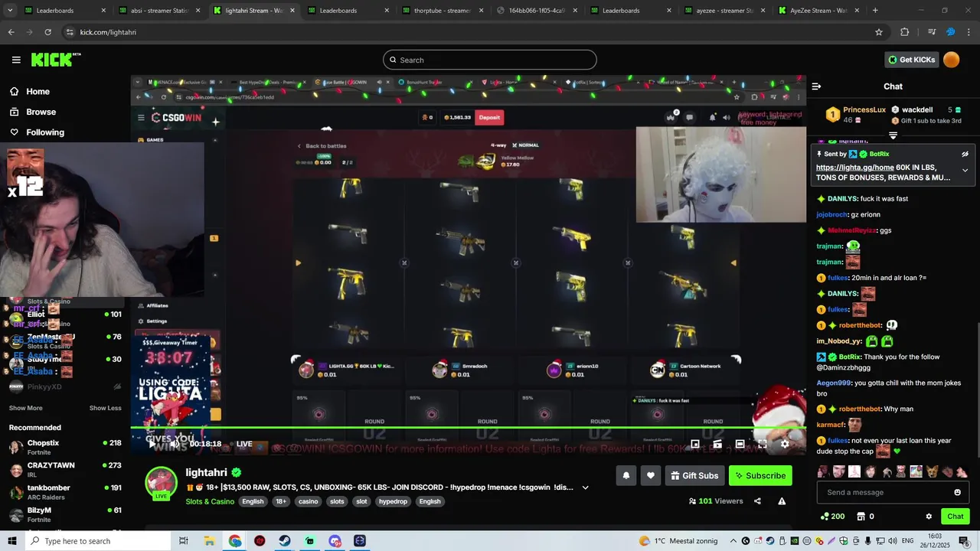Open the Slots & Casino category link
Image resolution: width=980 pixels, height=551 pixels.
(x=210, y=501)
